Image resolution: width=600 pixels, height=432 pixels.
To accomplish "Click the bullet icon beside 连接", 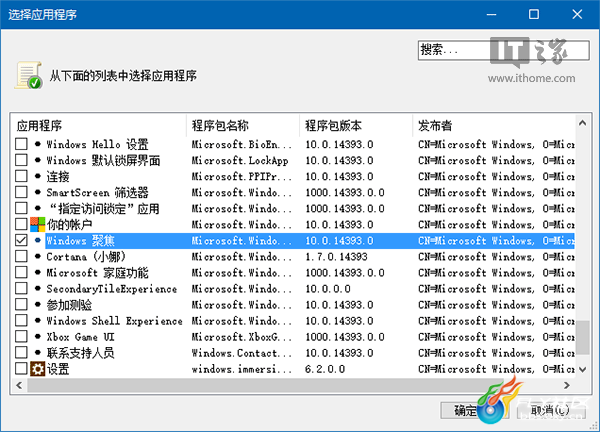I will pyautogui.click(x=38, y=176).
